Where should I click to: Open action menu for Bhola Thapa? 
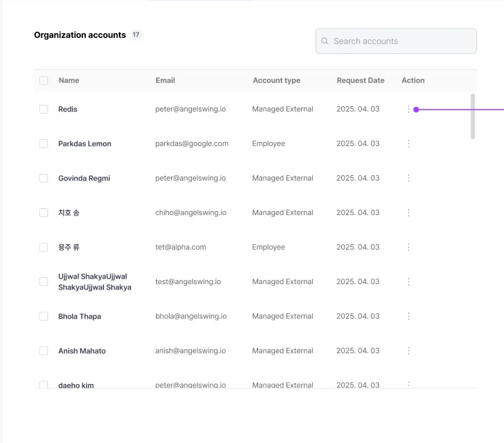point(408,317)
